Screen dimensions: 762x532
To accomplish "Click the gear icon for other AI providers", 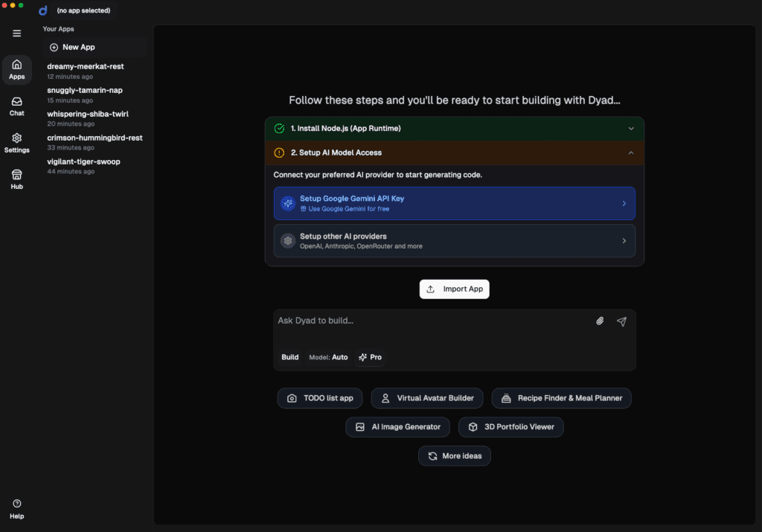I will pos(288,240).
